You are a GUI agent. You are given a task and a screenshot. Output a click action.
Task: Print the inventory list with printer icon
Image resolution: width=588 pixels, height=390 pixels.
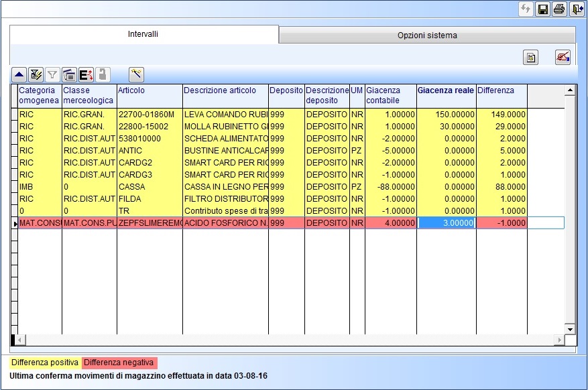(559, 9)
